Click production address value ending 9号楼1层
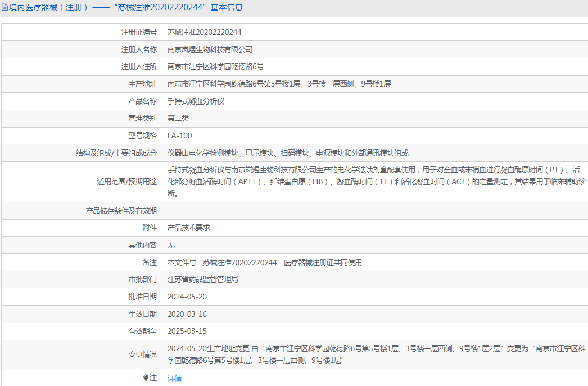Image resolution: width=588 pixels, height=386 pixels. point(279,84)
